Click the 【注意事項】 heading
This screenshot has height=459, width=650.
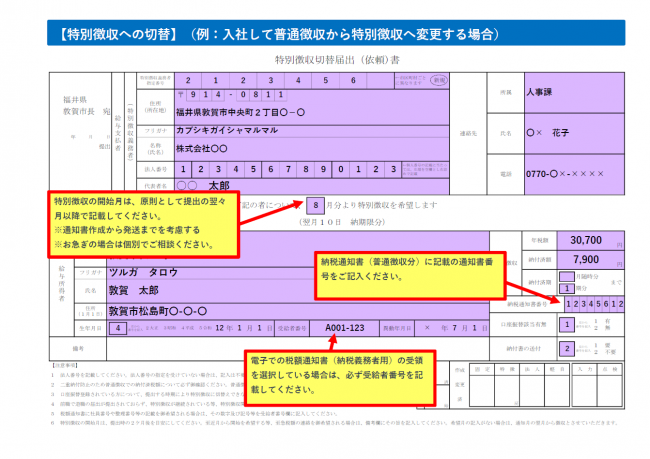pyautogui.click(x=65, y=365)
